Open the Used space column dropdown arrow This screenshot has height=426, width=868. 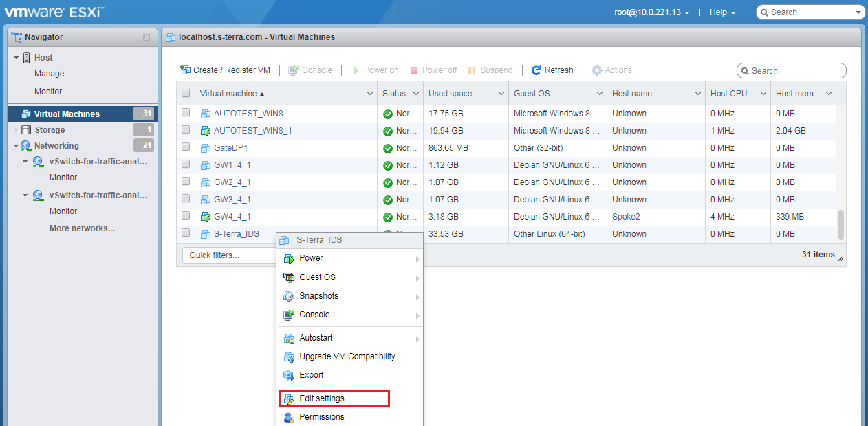click(x=501, y=94)
